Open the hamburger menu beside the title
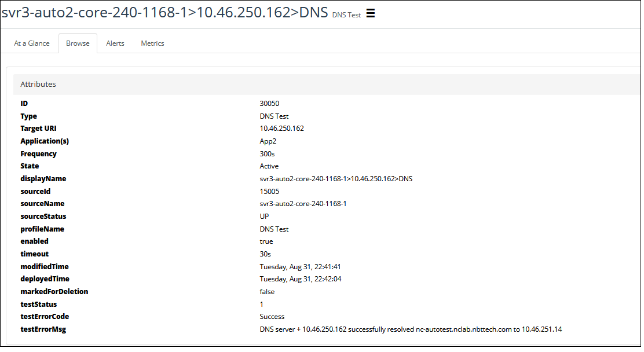This screenshot has height=352, width=644. click(x=371, y=14)
